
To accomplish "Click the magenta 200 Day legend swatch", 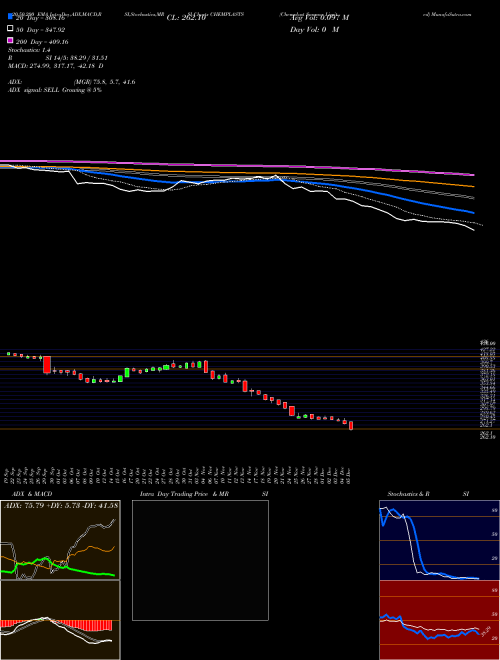I will coord(10,40).
